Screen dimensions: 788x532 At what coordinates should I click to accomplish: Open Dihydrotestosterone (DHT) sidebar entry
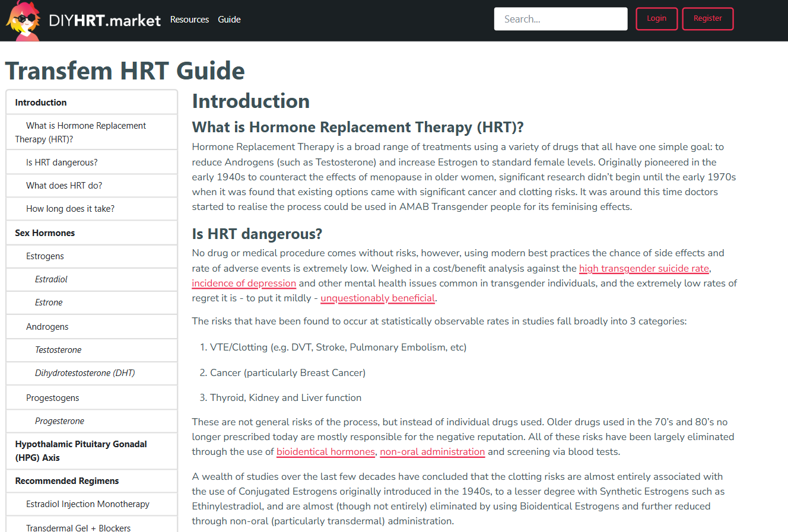click(x=85, y=373)
